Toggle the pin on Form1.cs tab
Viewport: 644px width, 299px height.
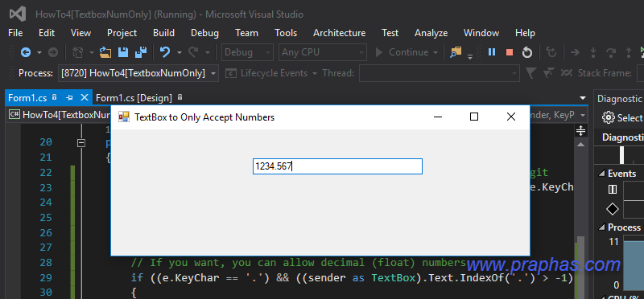click(x=69, y=97)
